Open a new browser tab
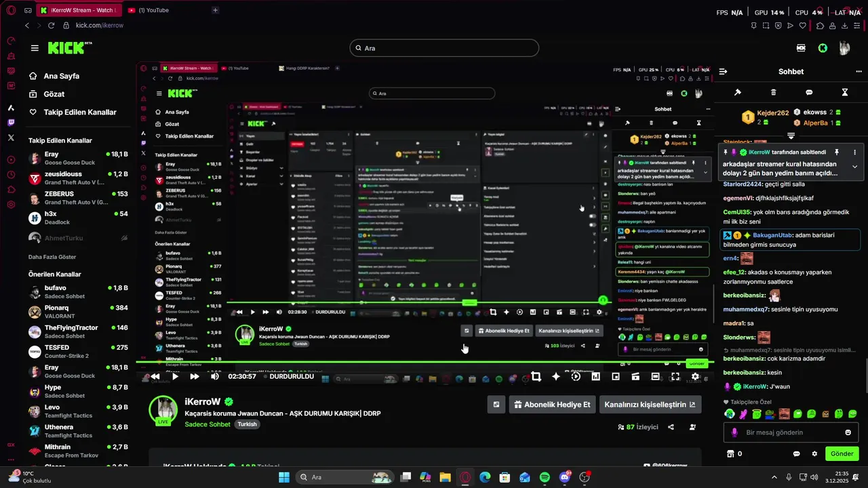Viewport: 868px width, 488px height. coord(215,10)
